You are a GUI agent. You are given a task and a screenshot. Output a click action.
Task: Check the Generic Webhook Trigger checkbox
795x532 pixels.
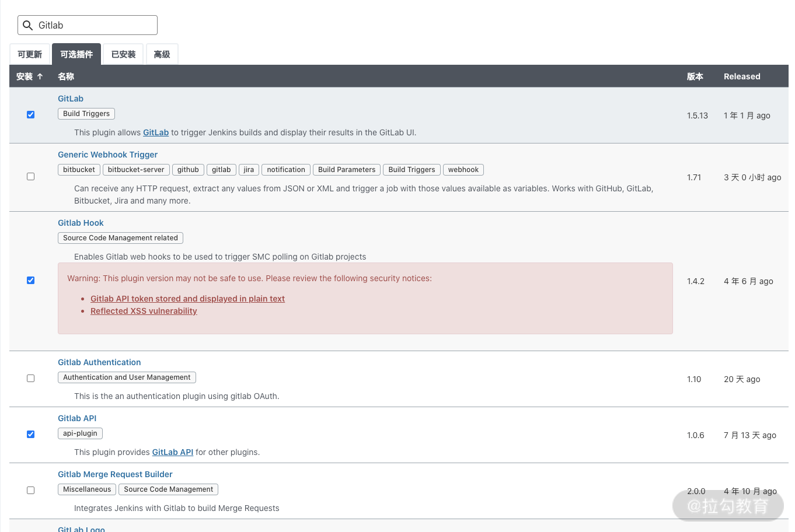(31, 177)
